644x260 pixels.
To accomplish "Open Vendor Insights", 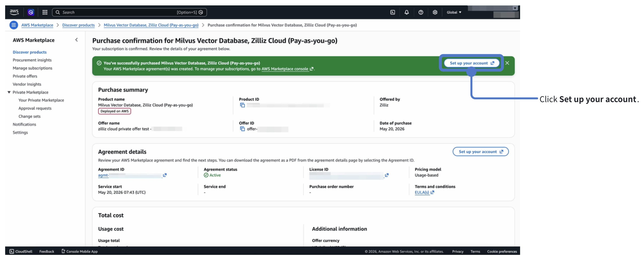I will pos(27,84).
